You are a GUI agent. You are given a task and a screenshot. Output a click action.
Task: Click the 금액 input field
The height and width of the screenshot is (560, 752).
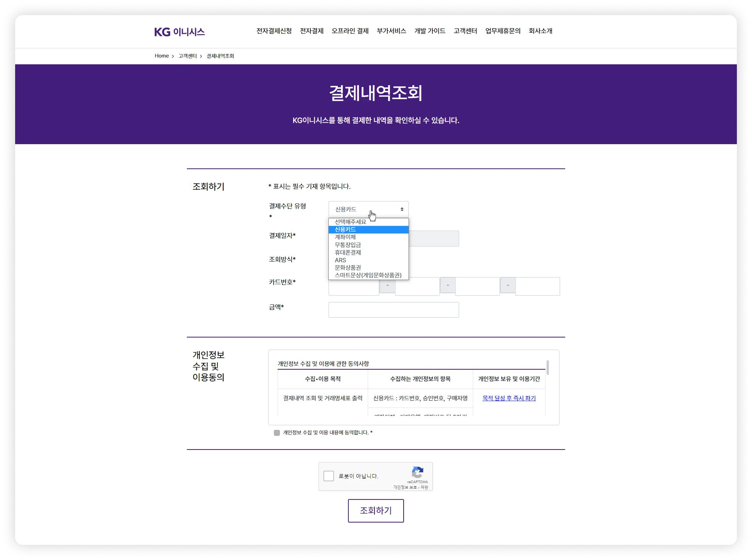pyautogui.click(x=393, y=310)
